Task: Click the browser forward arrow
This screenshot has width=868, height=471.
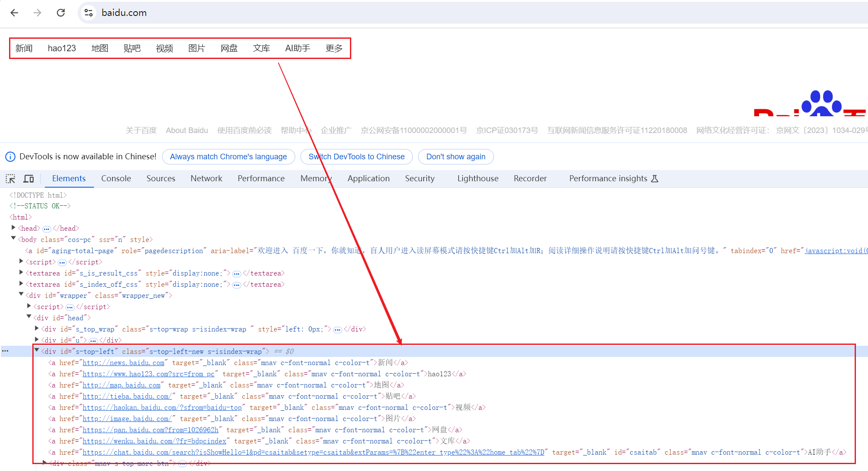Action: coord(37,13)
